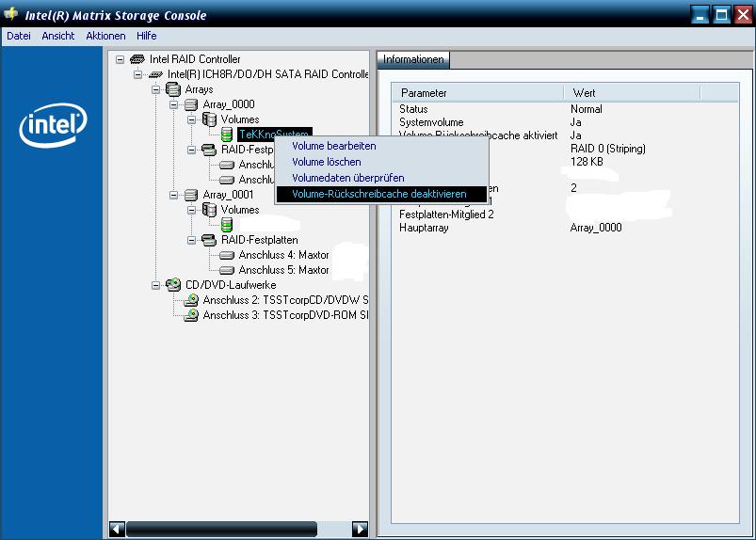The height and width of the screenshot is (540, 756).
Task: Collapse the ICH8R SATA RAID Controller node
Action: coord(137,74)
